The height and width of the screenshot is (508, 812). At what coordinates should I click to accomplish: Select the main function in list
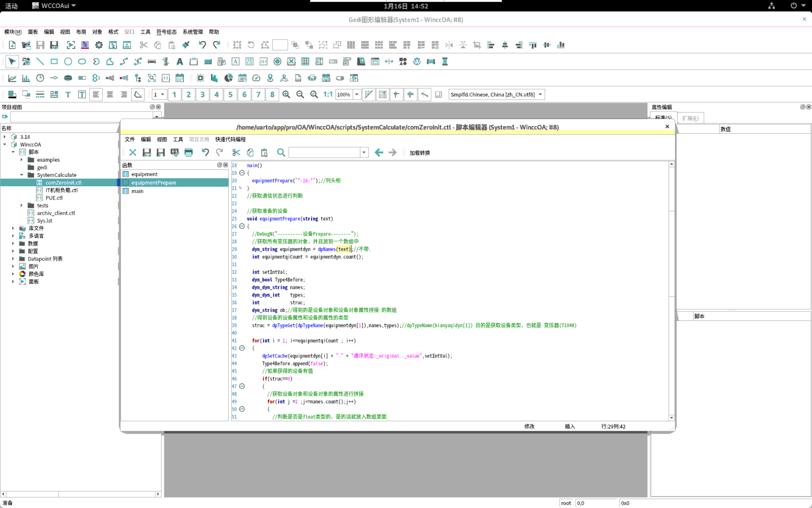[x=175, y=191]
